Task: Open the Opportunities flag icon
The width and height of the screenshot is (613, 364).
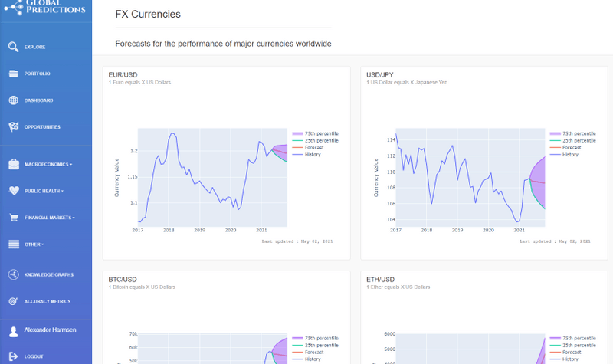Action: pyautogui.click(x=13, y=126)
